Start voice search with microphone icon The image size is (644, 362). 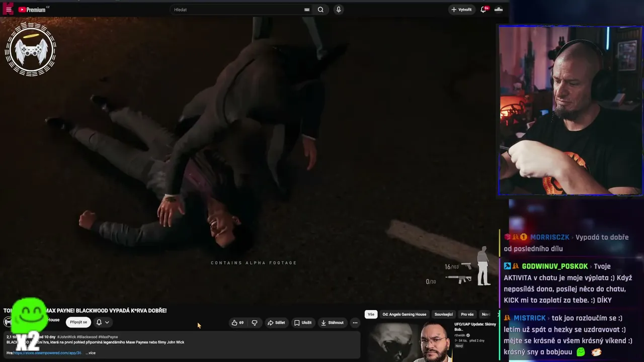pyautogui.click(x=339, y=10)
